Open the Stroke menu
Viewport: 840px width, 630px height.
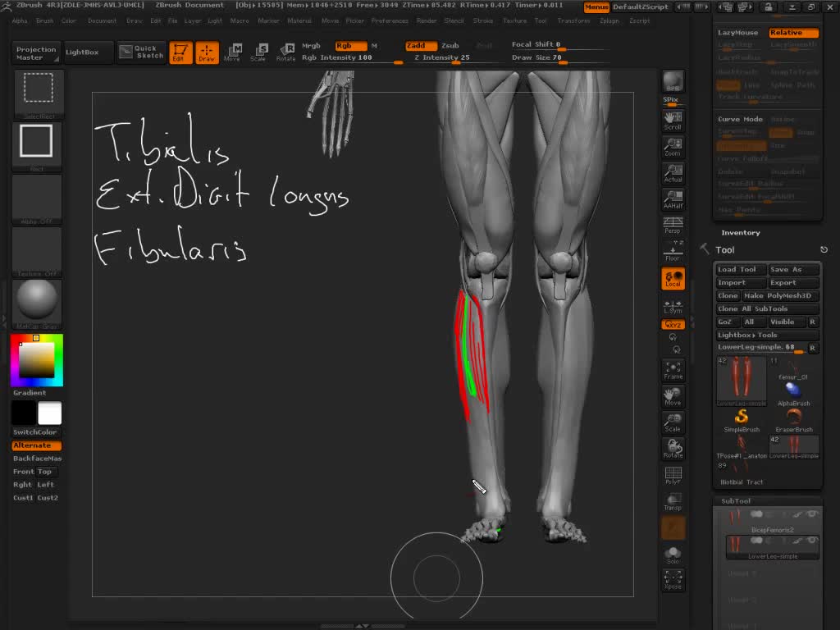coord(483,21)
